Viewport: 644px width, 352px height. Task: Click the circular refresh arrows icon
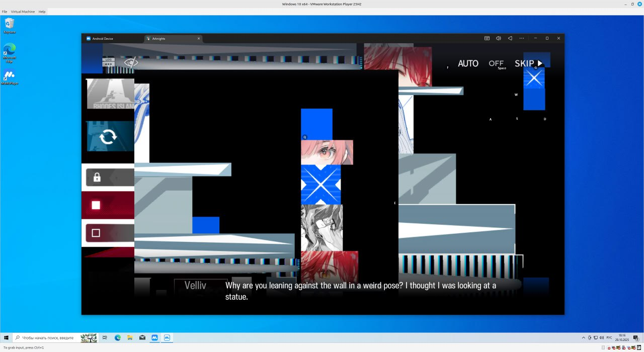pyautogui.click(x=108, y=136)
